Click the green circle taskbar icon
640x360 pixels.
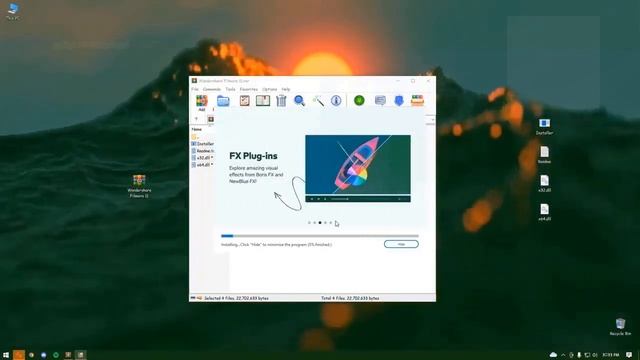tap(56, 355)
